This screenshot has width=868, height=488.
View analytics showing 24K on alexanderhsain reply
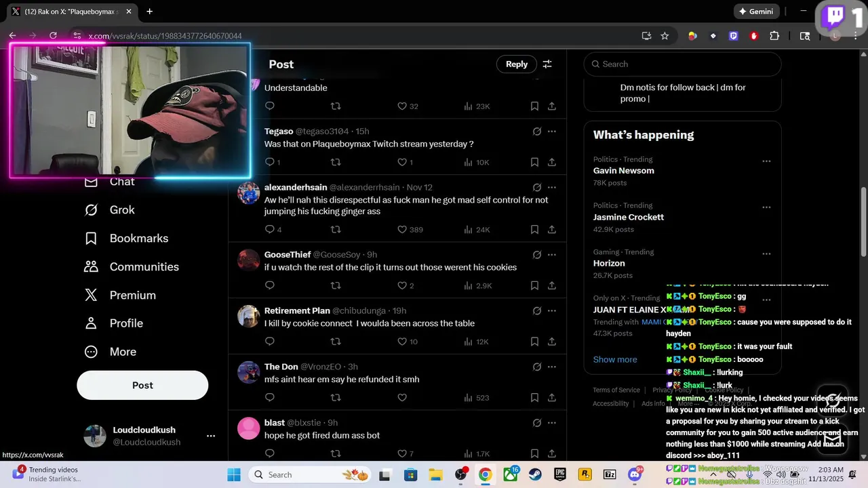[477, 230]
